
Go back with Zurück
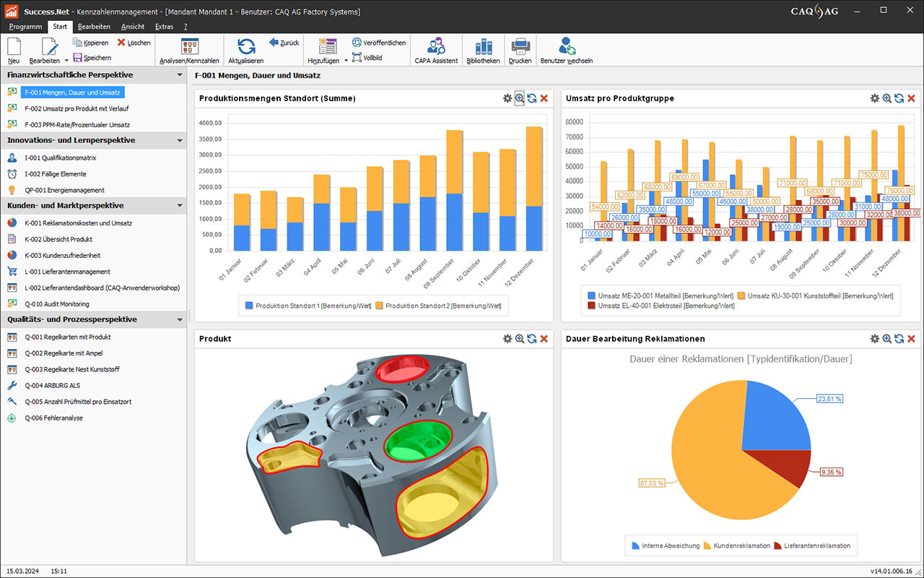pyautogui.click(x=284, y=43)
